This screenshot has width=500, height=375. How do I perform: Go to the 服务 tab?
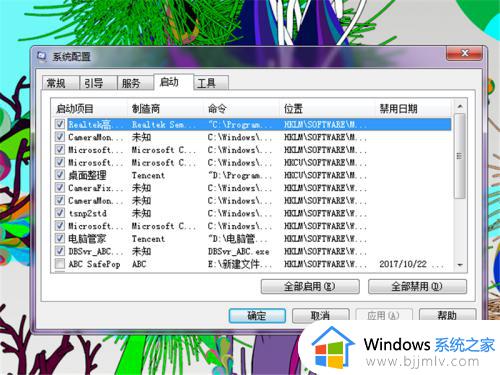click(135, 83)
